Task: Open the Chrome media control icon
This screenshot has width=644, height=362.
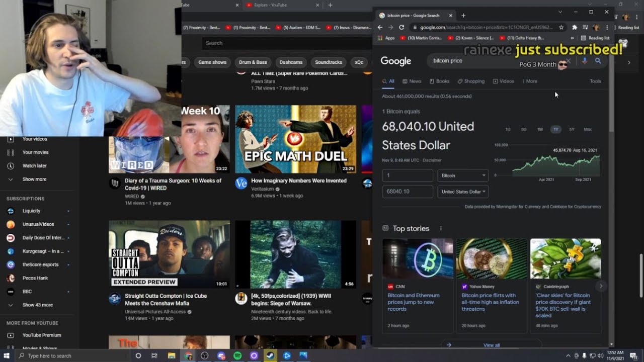Action: [x=585, y=27]
